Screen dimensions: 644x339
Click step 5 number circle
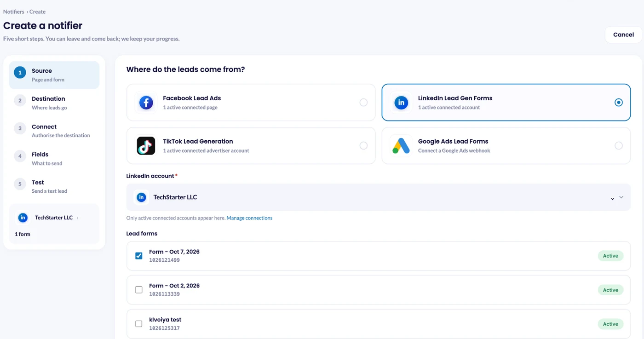coord(20,184)
